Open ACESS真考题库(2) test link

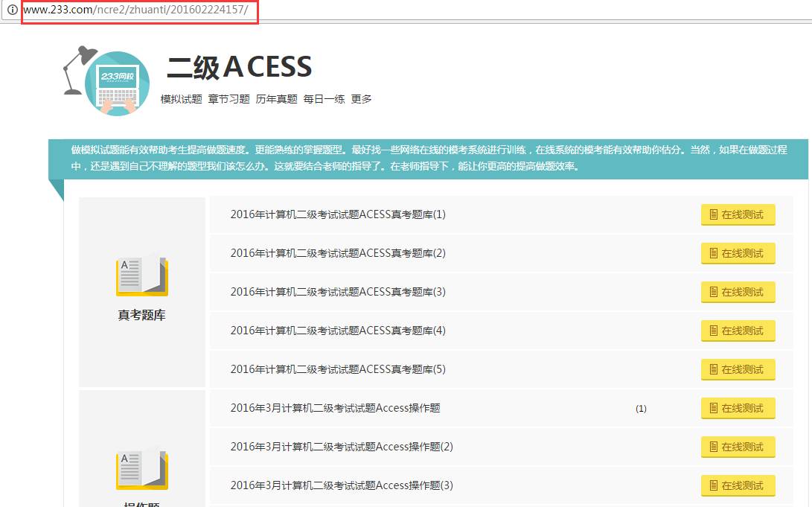338,253
